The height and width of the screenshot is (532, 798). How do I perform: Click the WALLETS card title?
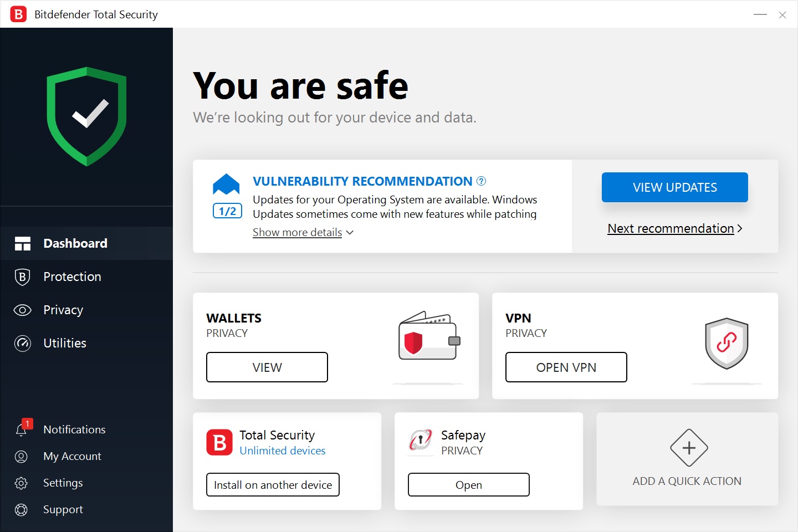(x=234, y=318)
